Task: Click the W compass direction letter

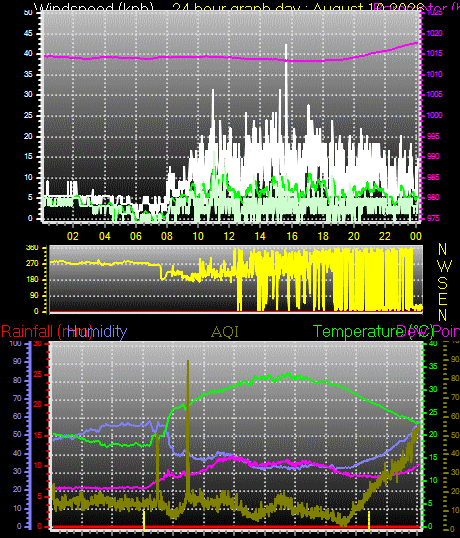Action: click(x=445, y=266)
